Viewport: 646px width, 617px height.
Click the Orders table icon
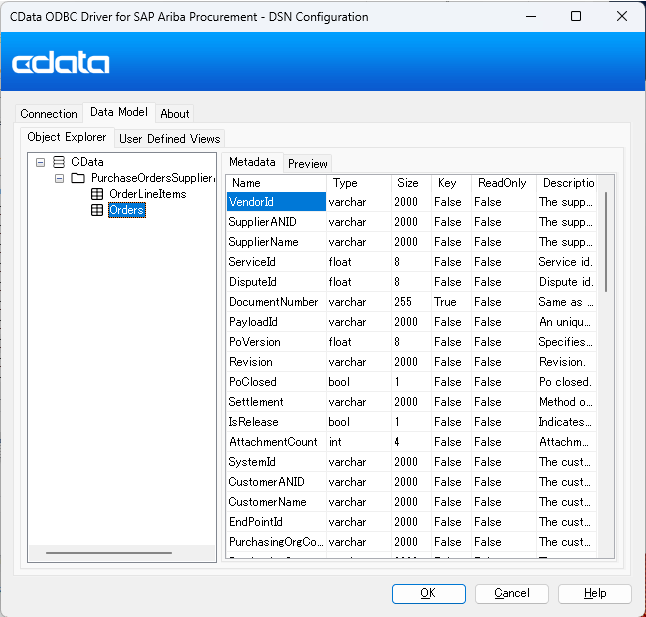tap(97, 210)
